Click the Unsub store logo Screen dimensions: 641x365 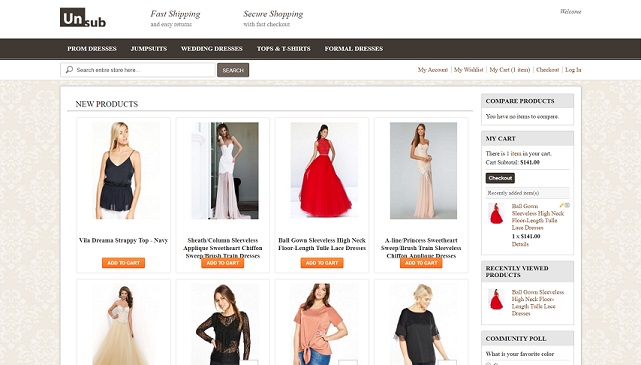point(83,18)
